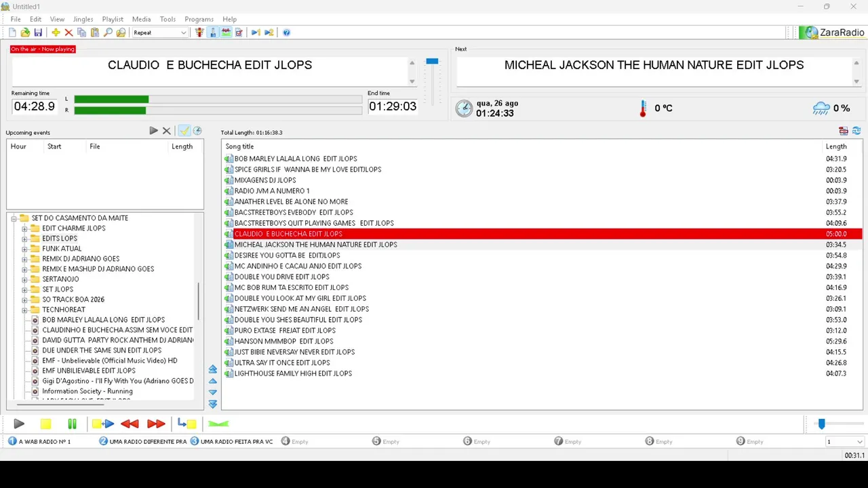Screen dimensions: 868x488
Task: Open the Media menu
Action: [x=141, y=19]
